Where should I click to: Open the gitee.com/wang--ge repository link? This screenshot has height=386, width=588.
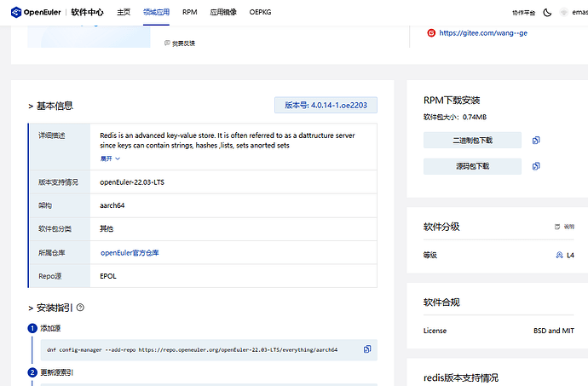pos(482,33)
